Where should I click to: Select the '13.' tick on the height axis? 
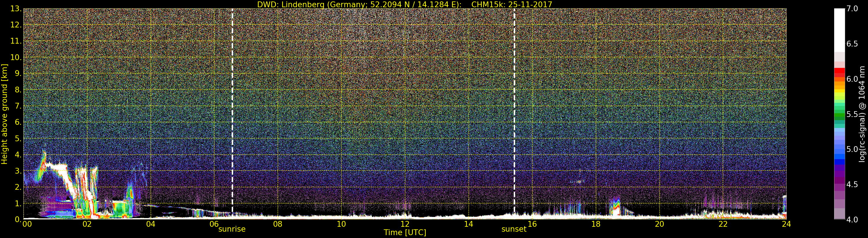tap(16, 9)
